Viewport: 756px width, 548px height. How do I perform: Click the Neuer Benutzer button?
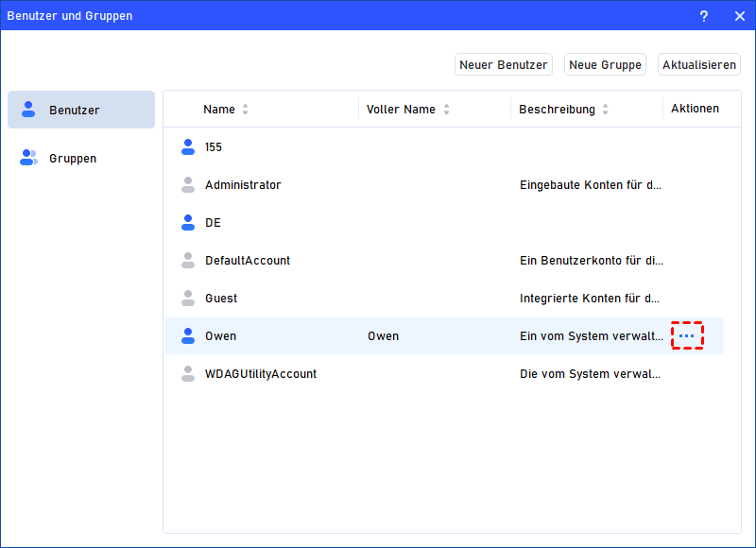(503, 64)
